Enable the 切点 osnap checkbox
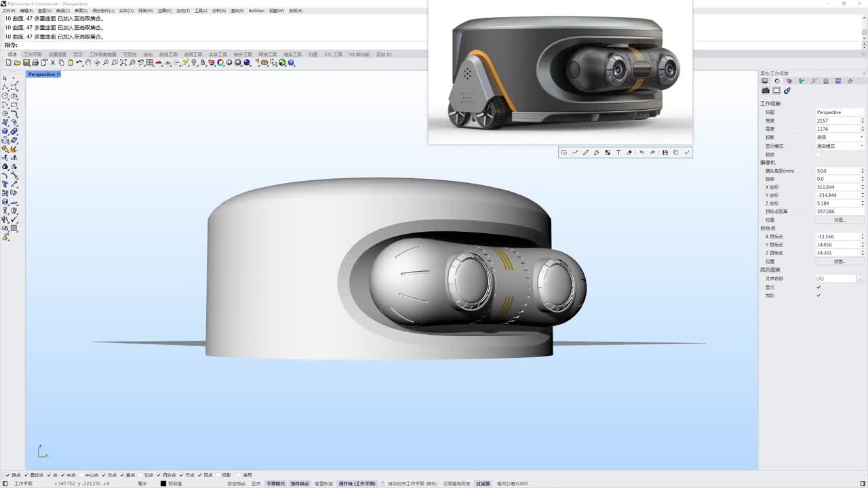 point(141,475)
